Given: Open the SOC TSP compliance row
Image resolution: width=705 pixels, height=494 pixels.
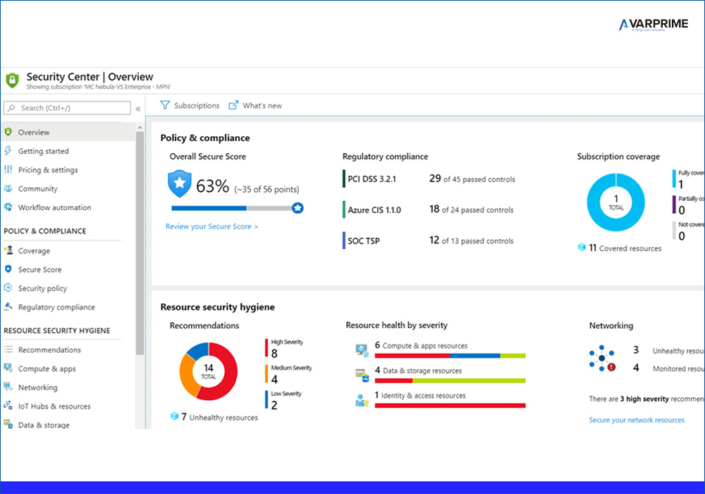Looking at the screenshot, I should pos(428,240).
